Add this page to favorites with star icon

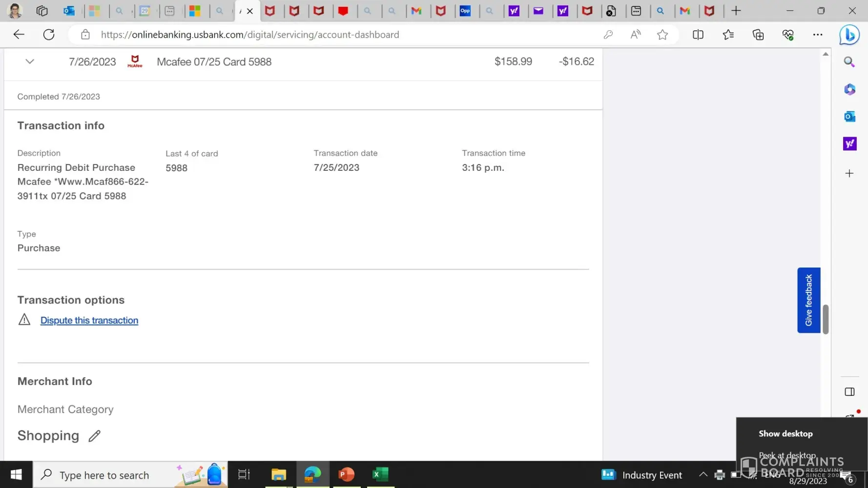pyautogui.click(x=662, y=35)
